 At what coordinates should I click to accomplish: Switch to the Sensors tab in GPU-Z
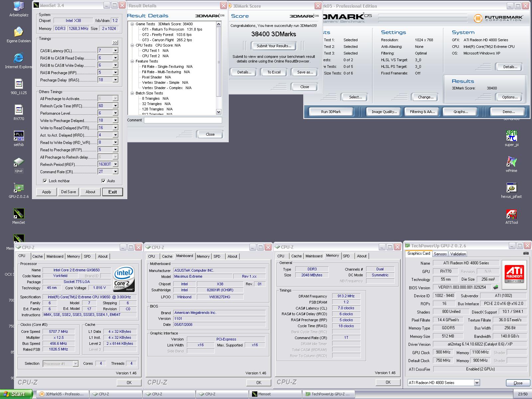pyautogui.click(x=440, y=254)
